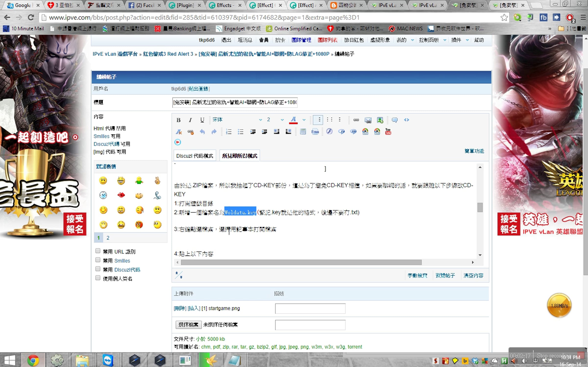Remove text formatting with the eraser A icon
The image size is (588, 367).
click(x=179, y=132)
